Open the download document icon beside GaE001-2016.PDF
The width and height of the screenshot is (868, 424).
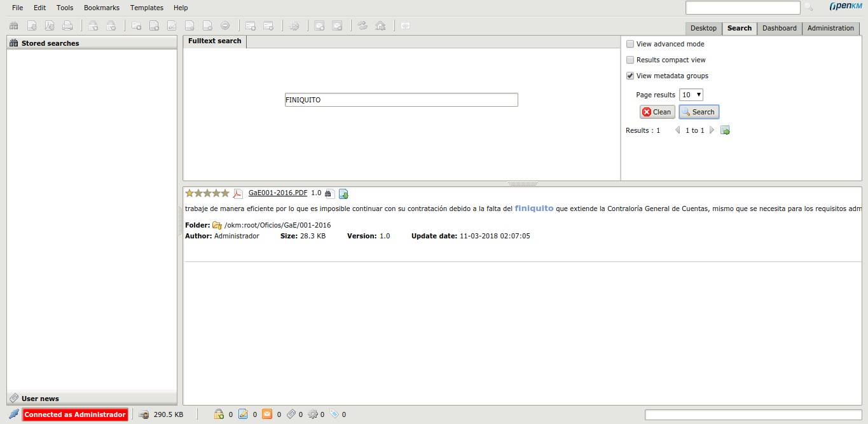tap(343, 194)
